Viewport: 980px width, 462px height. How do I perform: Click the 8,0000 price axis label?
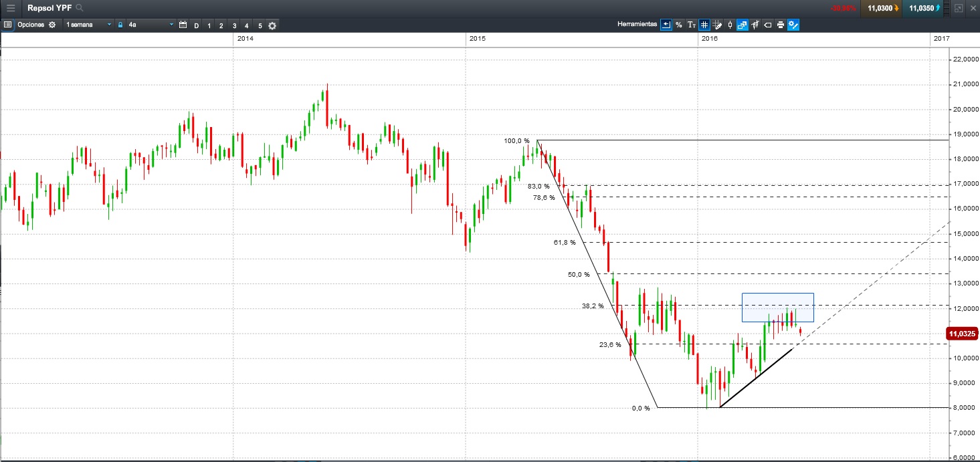tap(965, 408)
